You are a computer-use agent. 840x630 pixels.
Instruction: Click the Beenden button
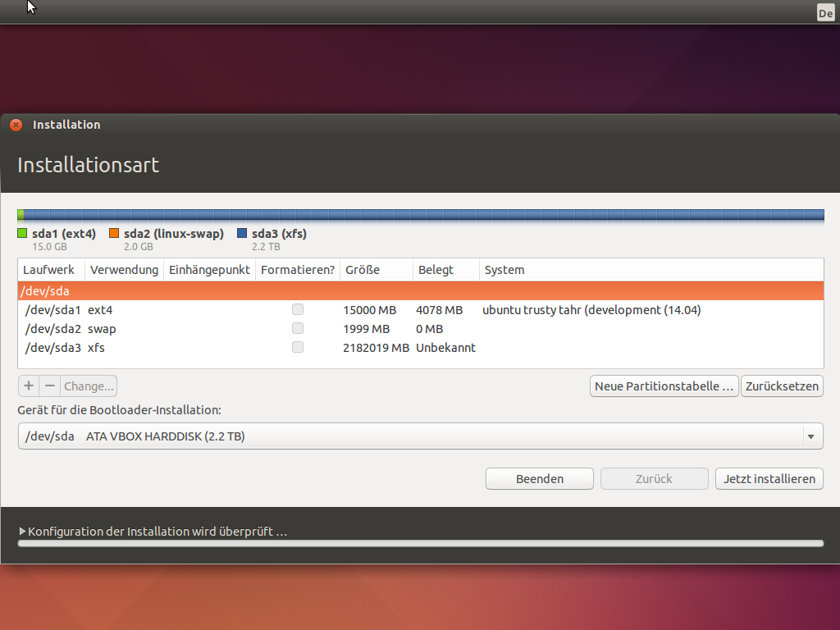[539, 479]
